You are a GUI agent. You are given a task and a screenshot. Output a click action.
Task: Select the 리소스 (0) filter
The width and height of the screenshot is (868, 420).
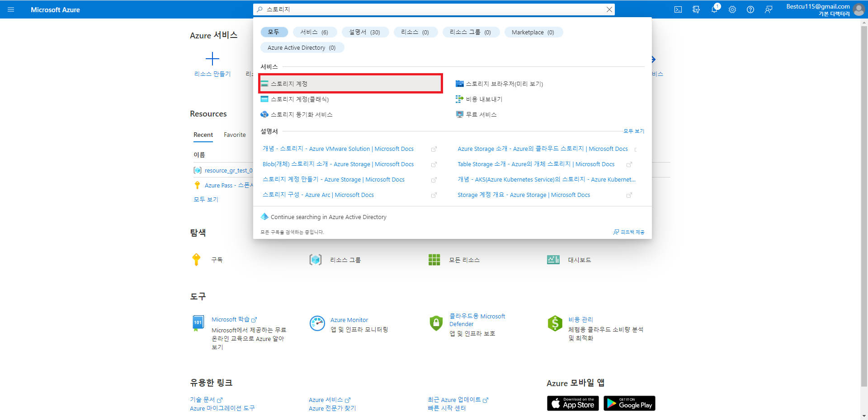pos(415,32)
